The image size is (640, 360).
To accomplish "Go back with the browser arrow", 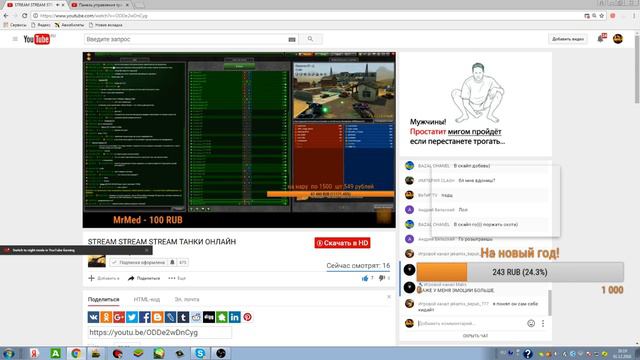I will (6, 16).
